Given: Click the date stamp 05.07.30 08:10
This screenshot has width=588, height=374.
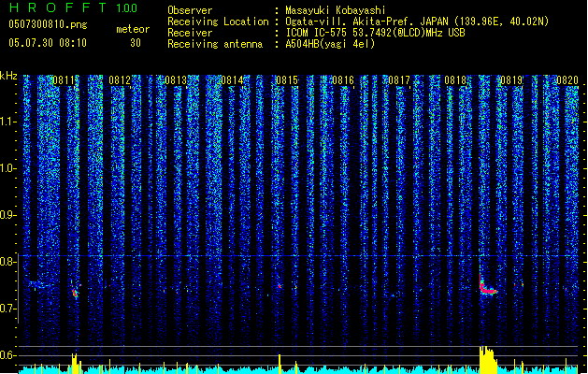Looking at the screenshot, I should (48, 43).
